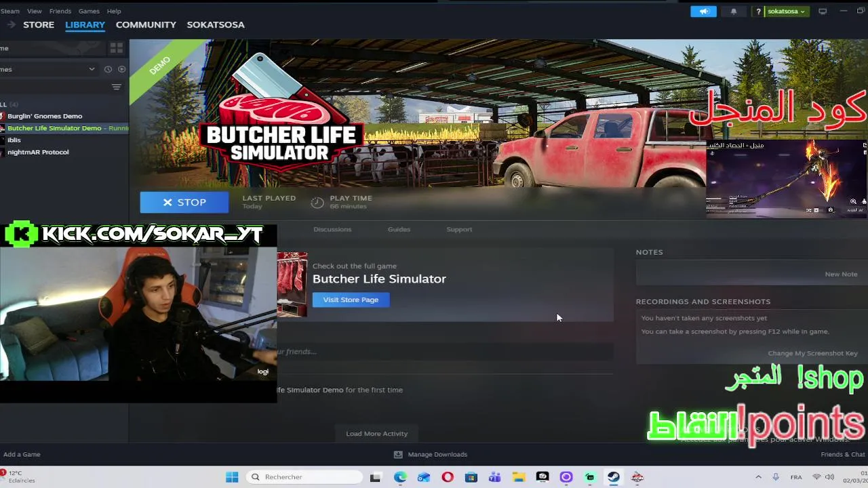868x488 pixels.
Task: Open the Support tab
Action: tap(459, 229)
